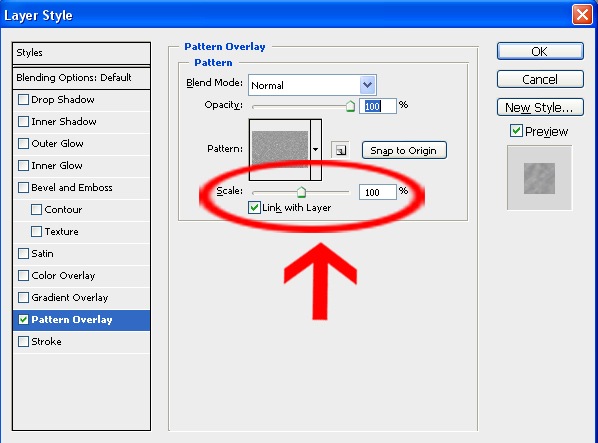Toggle the Preview checkbox
This screenshot has width=598, height=443.
click(516, 131)
